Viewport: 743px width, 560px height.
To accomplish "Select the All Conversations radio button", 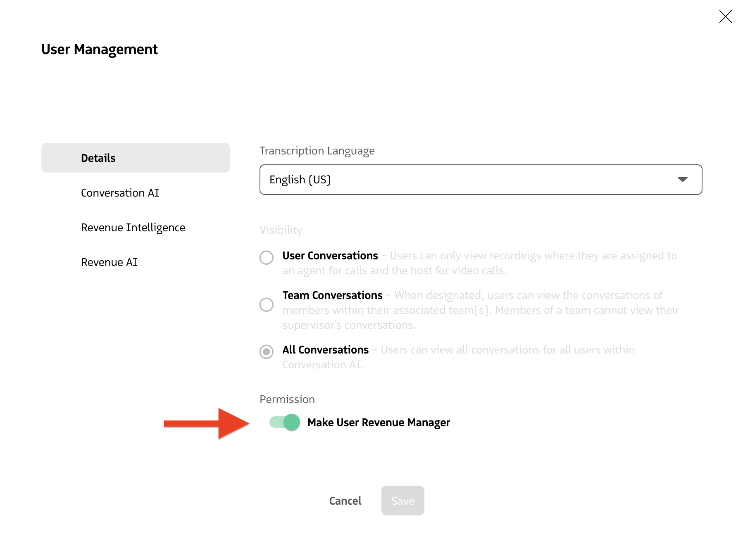I will click(x=267, y=352).
